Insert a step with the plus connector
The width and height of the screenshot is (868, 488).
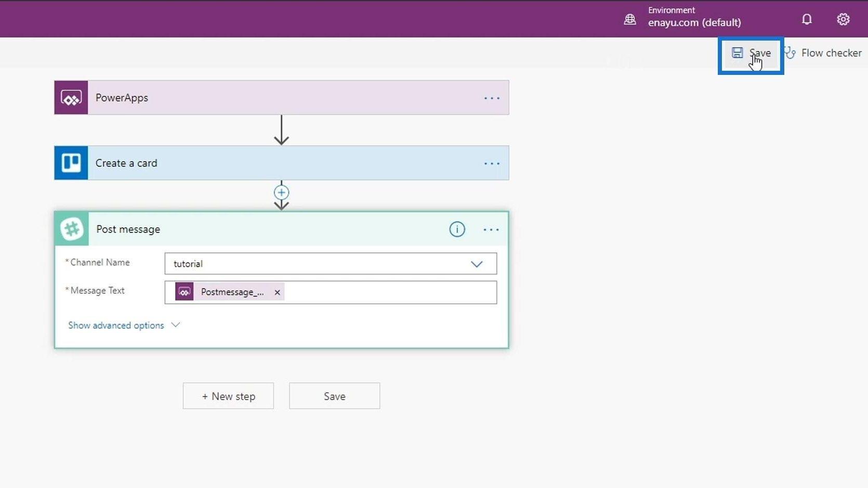point(281,192)
